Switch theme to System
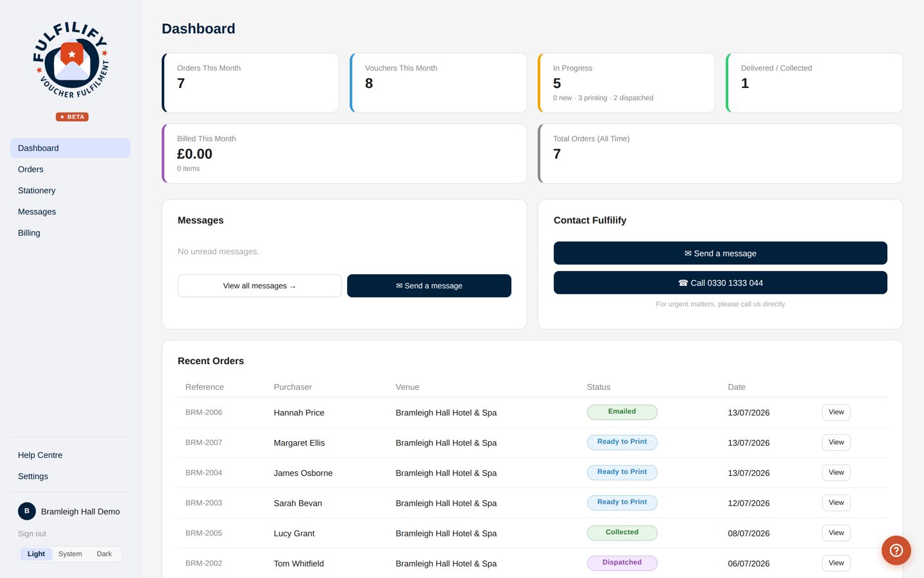This screenshot has height=578, width=924. 70,554
